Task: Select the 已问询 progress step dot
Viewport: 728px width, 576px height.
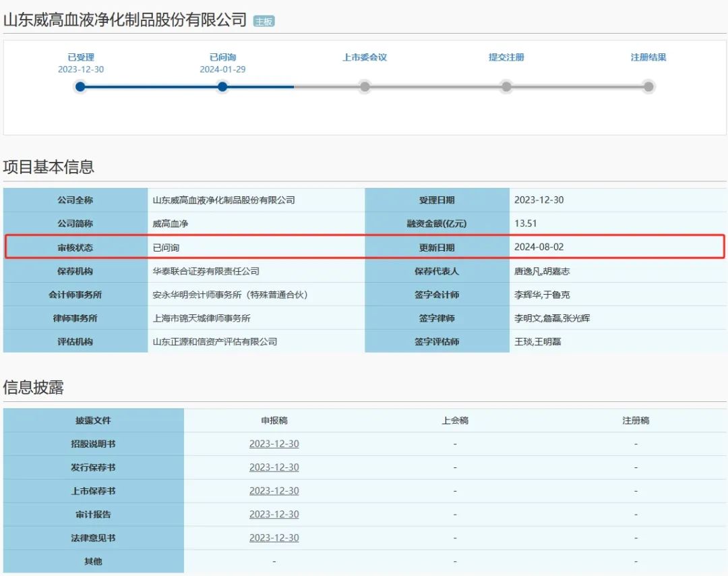Action: click(222, 86)
